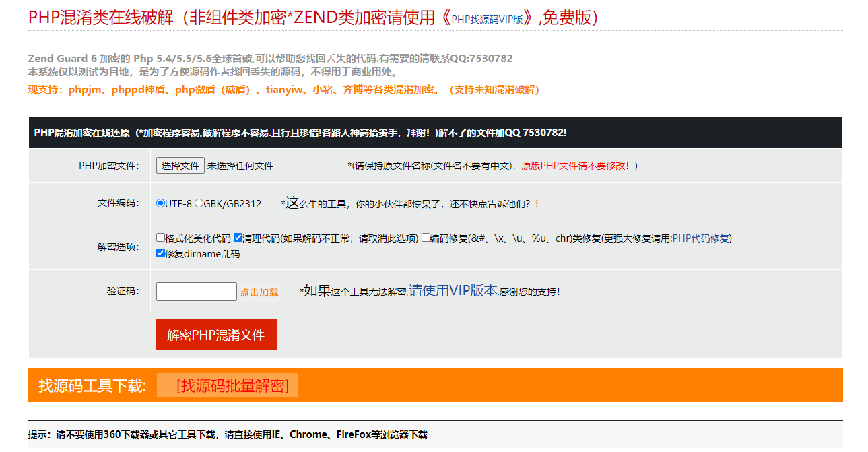Click the 找源码工具下载 label in orange bar
The height and width of the screenshot is (452, 868).
click(92, 386)
